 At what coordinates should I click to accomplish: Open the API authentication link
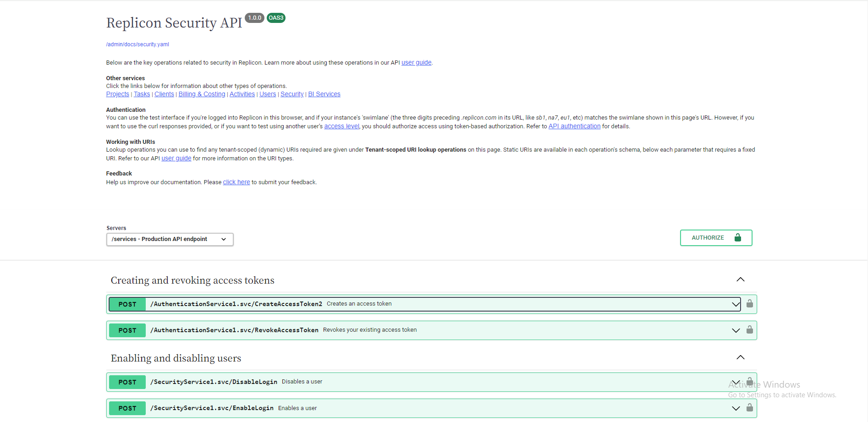coord(574,126)
